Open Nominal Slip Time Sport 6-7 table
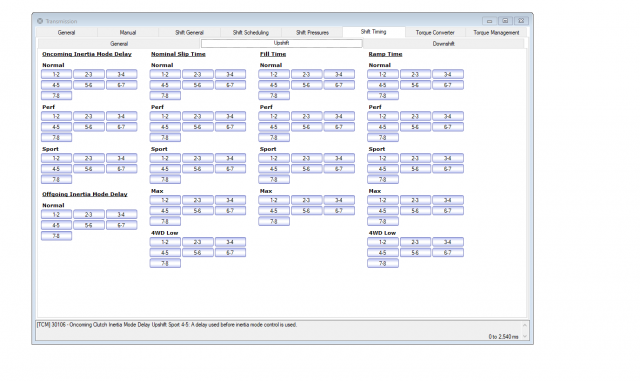640x381 pixels. (x=230, y=169)
